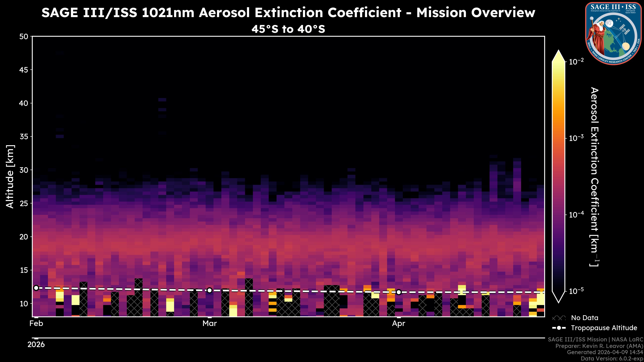Click the February tropopause circle marker
Screen dimensions: 644x362
point(36,288)
